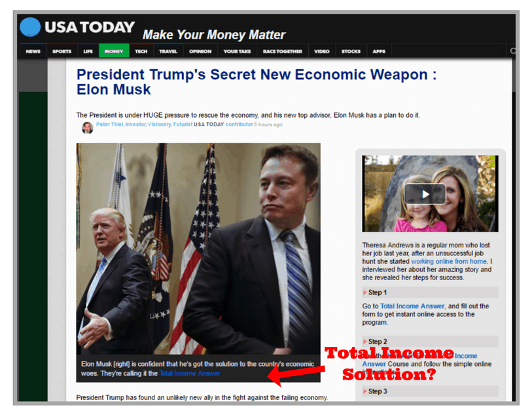Click the author avatar photo
Screen dimensions: 532x415
[87, 128]
